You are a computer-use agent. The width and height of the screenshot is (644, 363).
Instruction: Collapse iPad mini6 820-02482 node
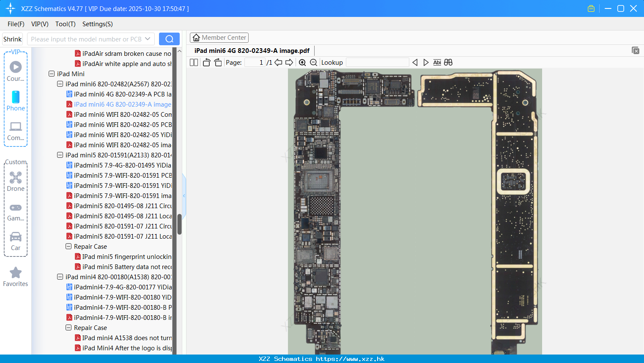point(60,84)
